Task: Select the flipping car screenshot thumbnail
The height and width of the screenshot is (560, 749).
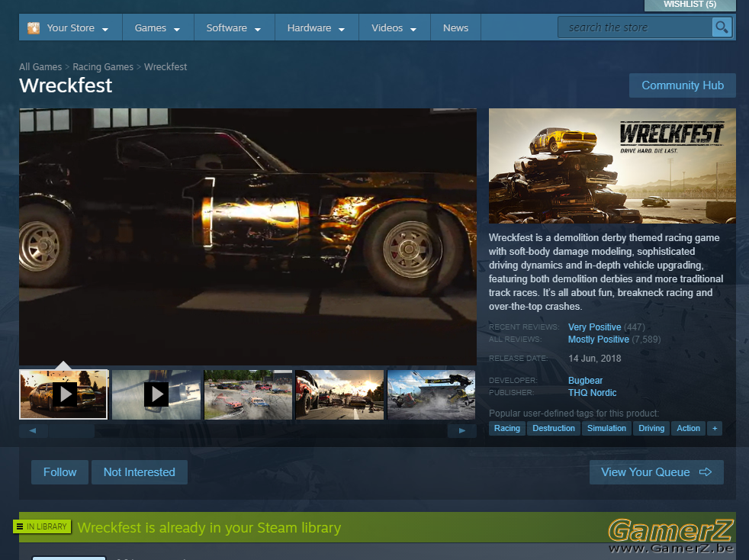Action: tap(431, 394)
